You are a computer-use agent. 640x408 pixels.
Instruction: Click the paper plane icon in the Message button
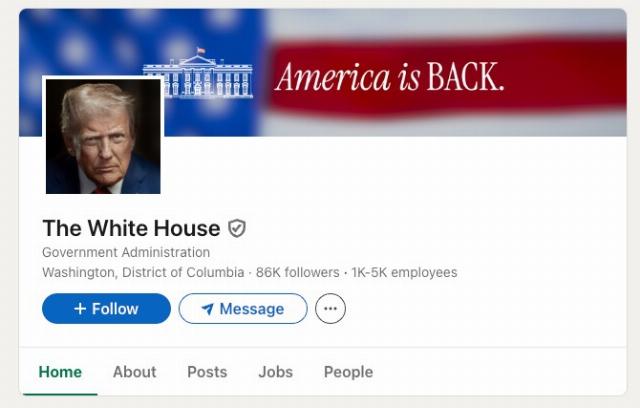208,309
